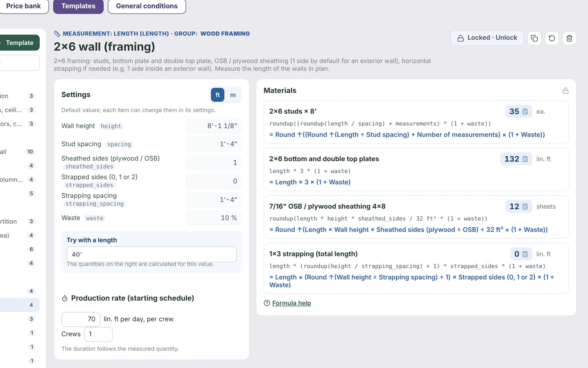
Task: Click the production rate per day field
Action: (x=81, y=319)
